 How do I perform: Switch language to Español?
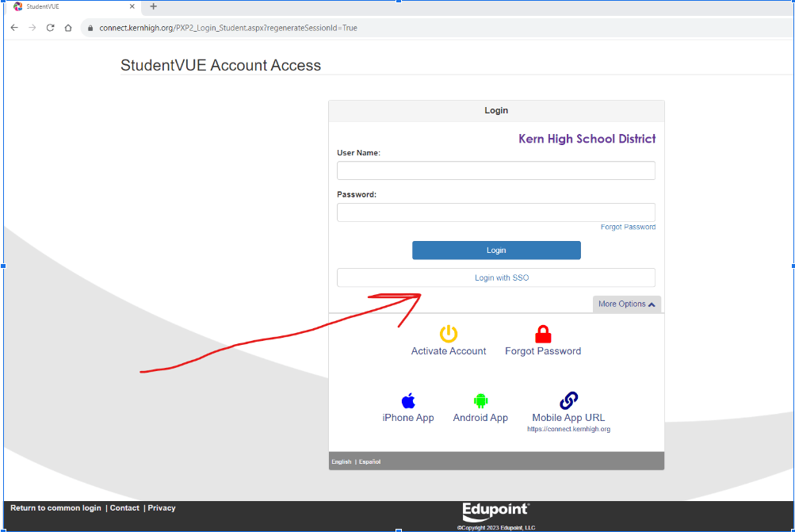[369, 461]
